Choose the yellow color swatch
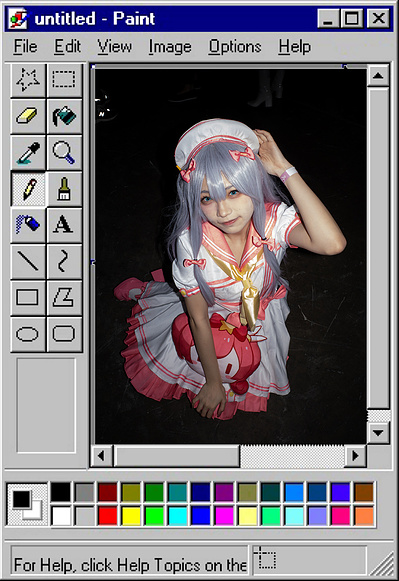399x581 pixels. 131,515
